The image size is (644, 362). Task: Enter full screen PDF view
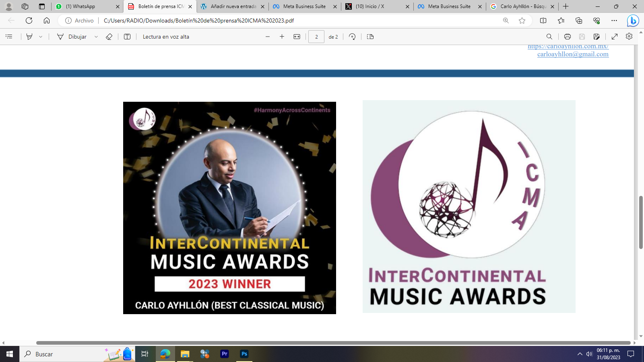615,37
